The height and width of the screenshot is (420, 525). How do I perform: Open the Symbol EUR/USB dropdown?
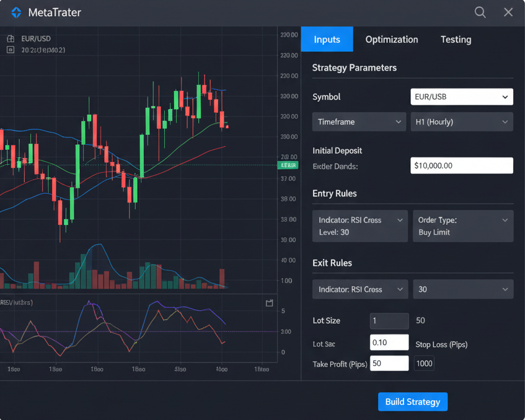pos(462,97)
